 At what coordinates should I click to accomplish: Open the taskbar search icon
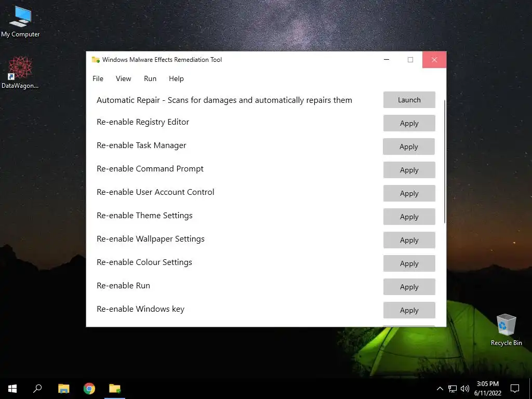tap(37, 389)
